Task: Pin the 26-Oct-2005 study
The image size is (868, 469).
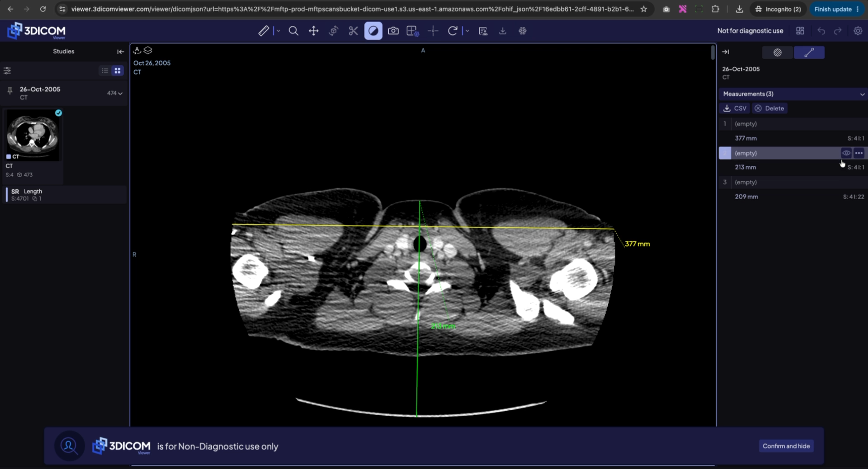Action: (9, 91)
